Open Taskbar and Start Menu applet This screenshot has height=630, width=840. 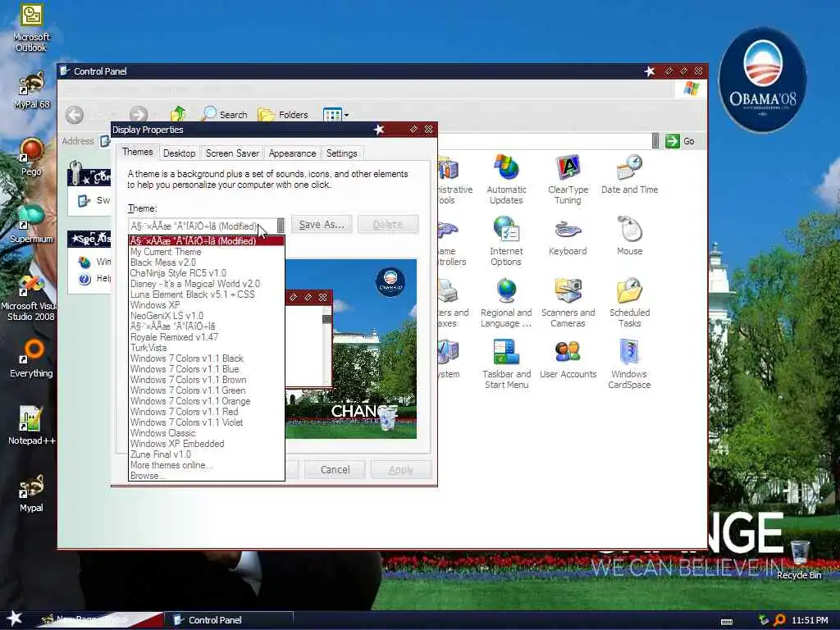506,364
